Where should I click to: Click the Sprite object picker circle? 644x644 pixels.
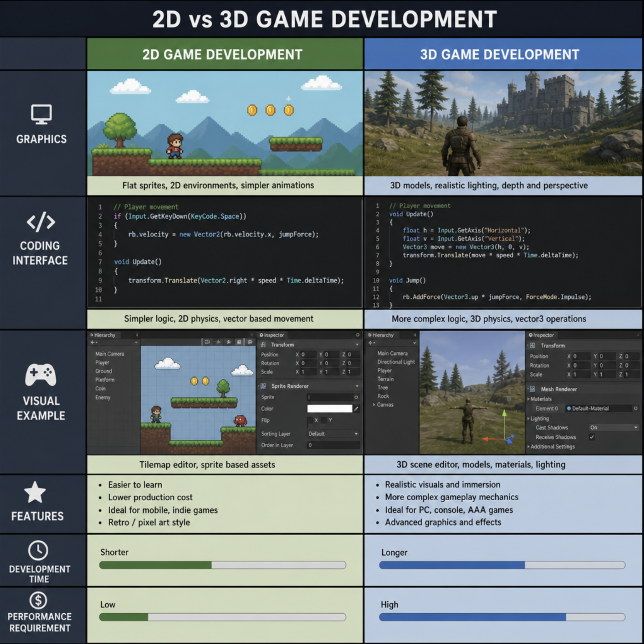(356, 397)
